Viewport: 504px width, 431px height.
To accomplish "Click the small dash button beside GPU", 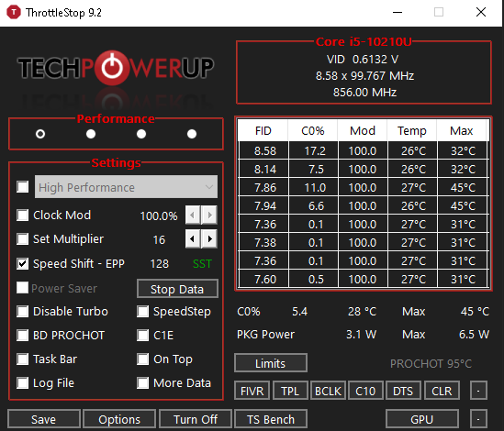I will pyautogui.click(x=478, y=419).
